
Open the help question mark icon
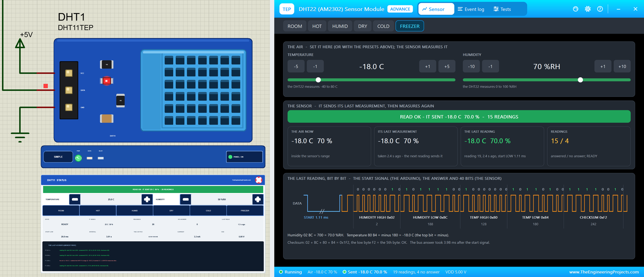pyautogui.click(x=600, y=9)
